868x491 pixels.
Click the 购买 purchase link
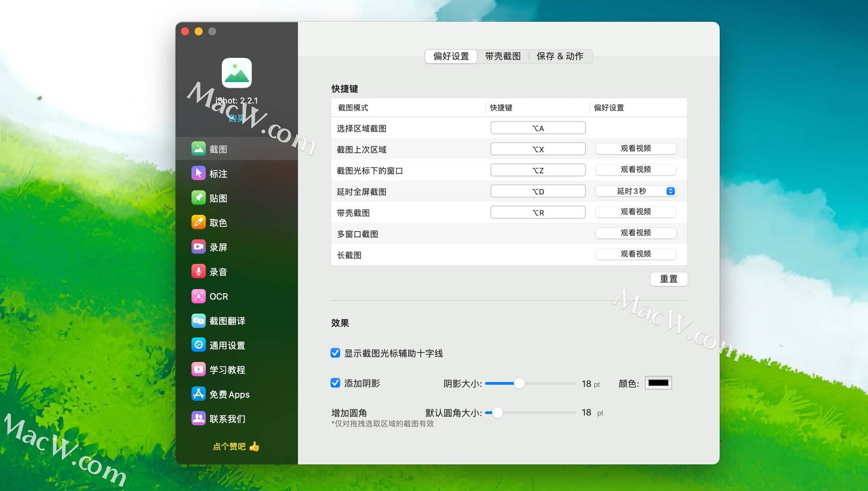click(236, 119)
